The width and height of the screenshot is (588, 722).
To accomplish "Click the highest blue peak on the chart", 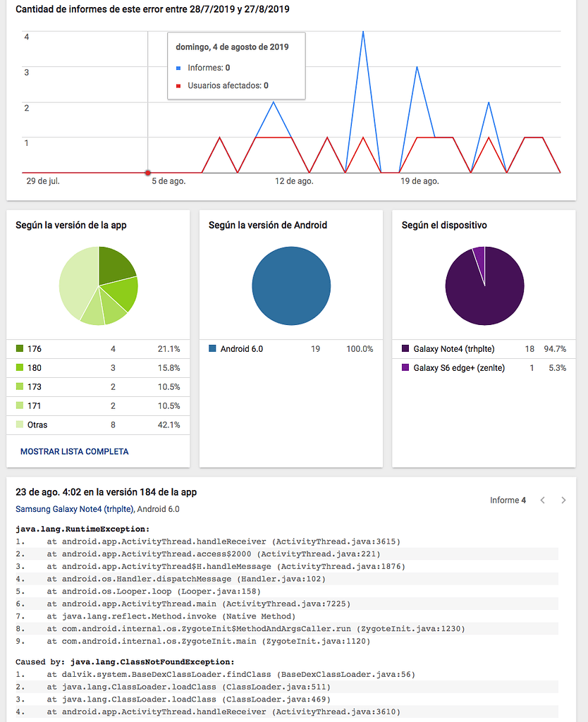I will click(363, 32).
